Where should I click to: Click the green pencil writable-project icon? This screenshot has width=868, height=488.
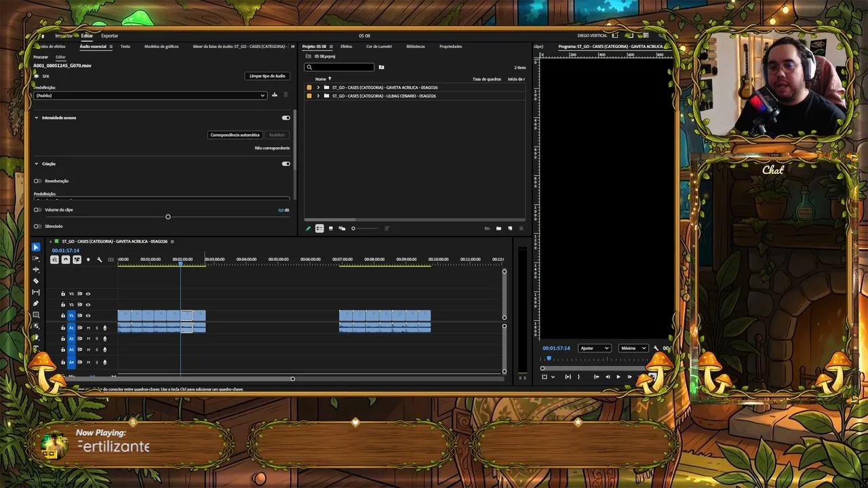pos(308,228)
